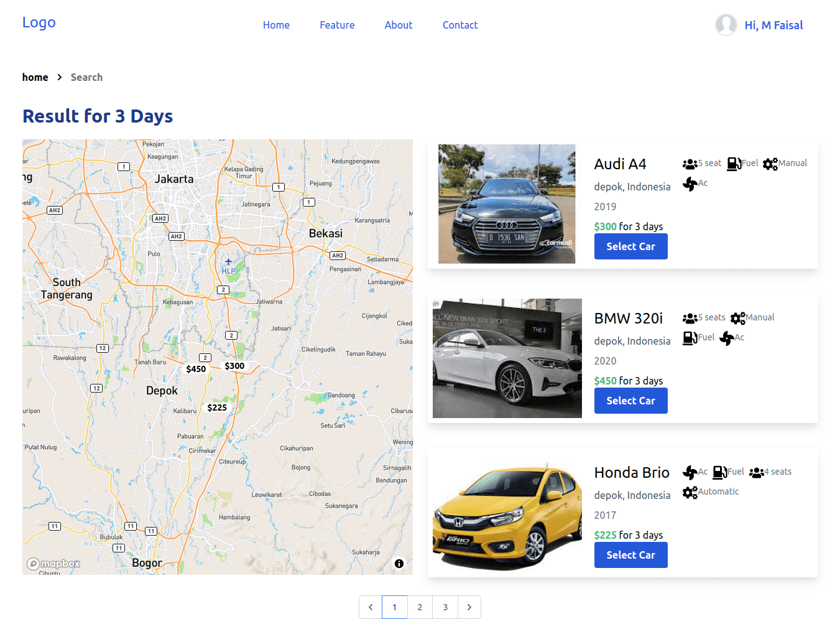Image resolution: width=840 pixels, height=619 pixels.
Task: Click the user avatar icon
Action: pyautogui.click(x=726, y=25)
